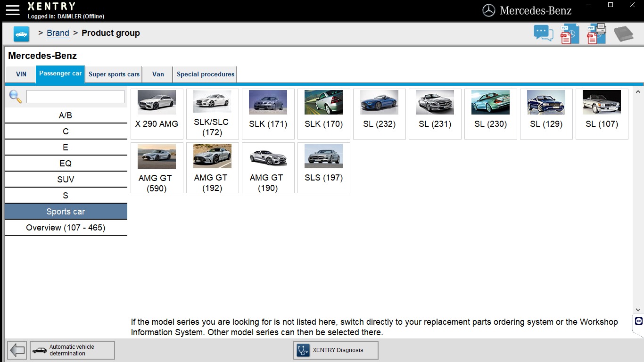Start XENTRY Diagnosis

[x=336, y=350]
